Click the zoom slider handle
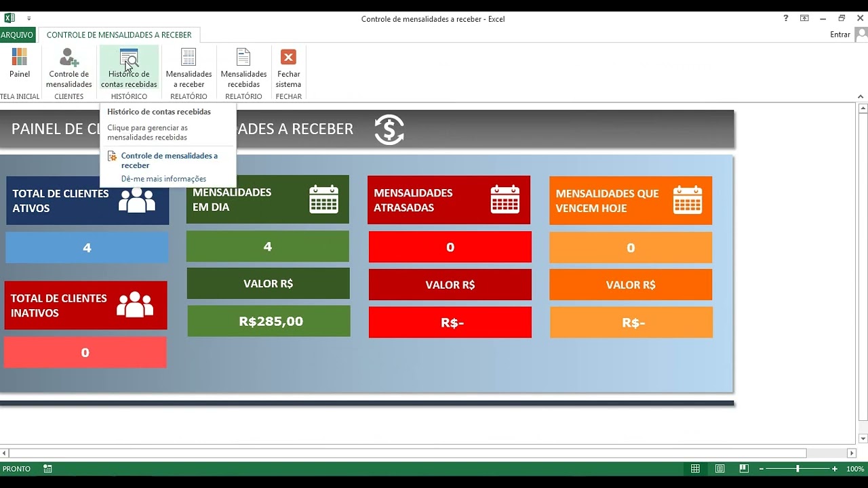The height and width of the screenshot is (488, 868). click(x=797, y=468)
